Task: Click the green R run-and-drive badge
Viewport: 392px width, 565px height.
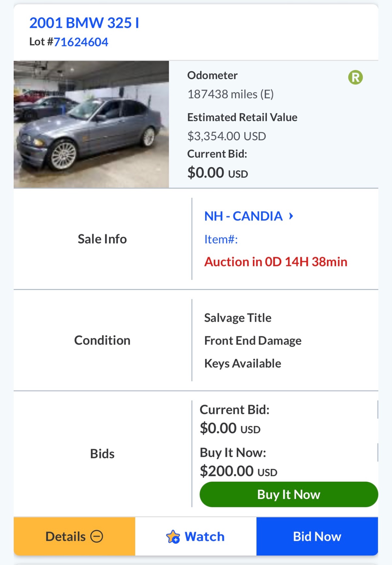Action: click(355, 77)
